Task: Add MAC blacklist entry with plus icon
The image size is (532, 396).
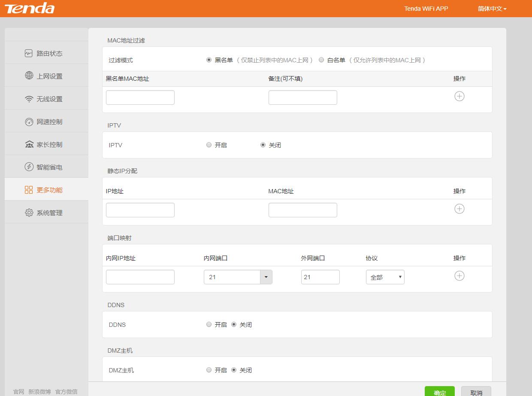Action: 459,96
